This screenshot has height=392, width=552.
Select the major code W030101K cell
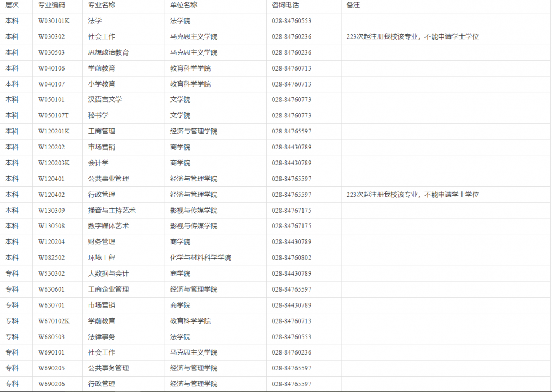pos(54,21)
